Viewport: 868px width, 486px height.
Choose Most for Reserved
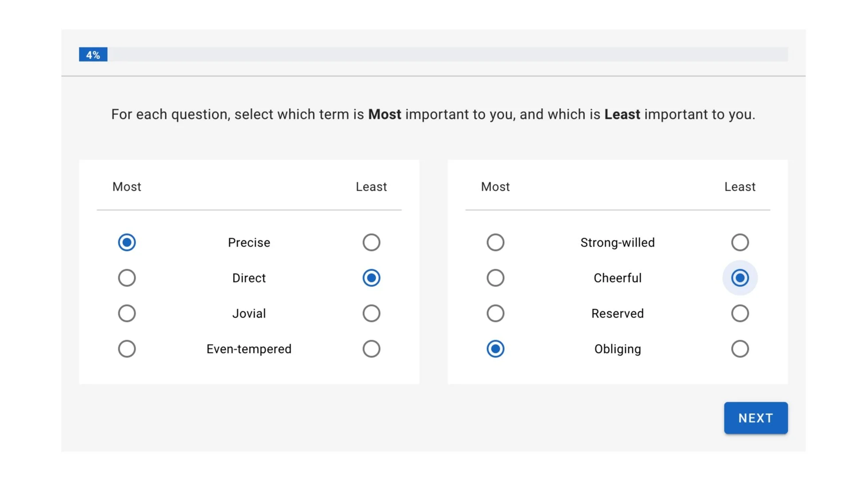point(495,314)
